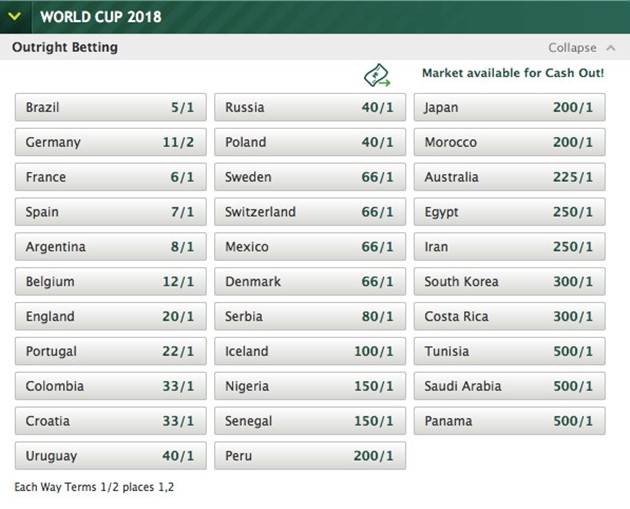Bet on Germany at 11/2
Image resolution: width=630 pixels, height=509 pixels.
coord(110,142)
